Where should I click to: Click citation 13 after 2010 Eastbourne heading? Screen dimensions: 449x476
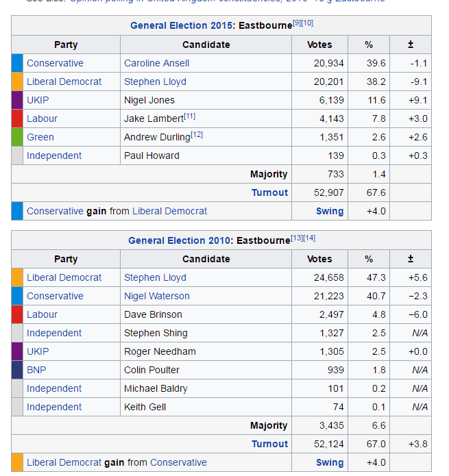tap(297, 238)
